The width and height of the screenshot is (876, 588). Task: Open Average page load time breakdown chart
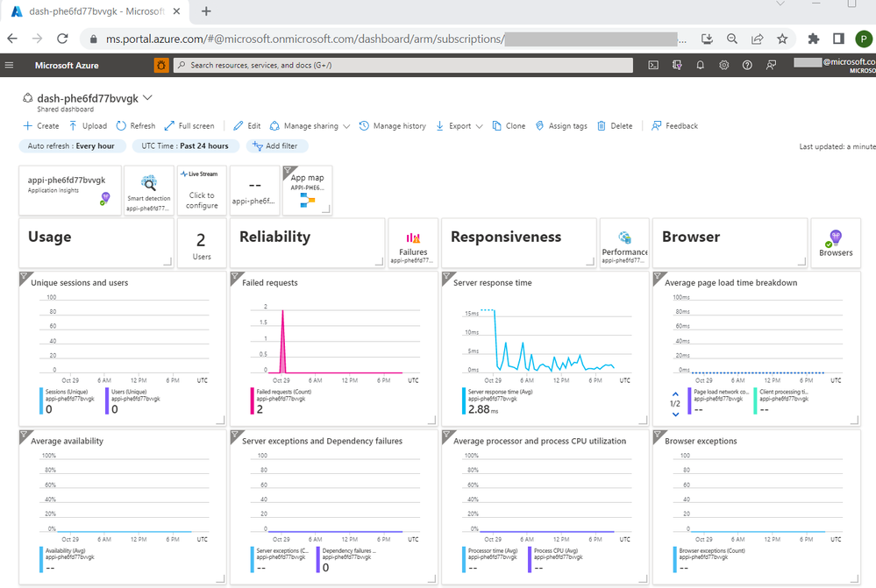coord(757,349)
